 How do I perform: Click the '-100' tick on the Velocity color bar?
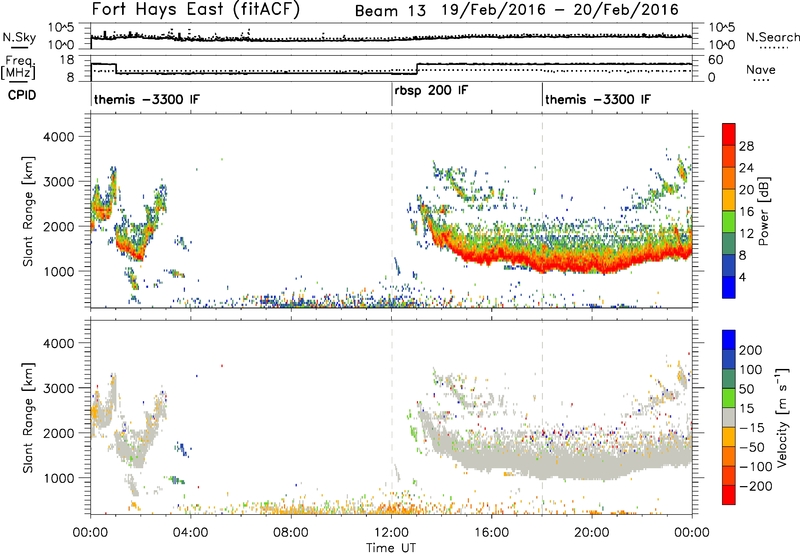click(755, 467)
